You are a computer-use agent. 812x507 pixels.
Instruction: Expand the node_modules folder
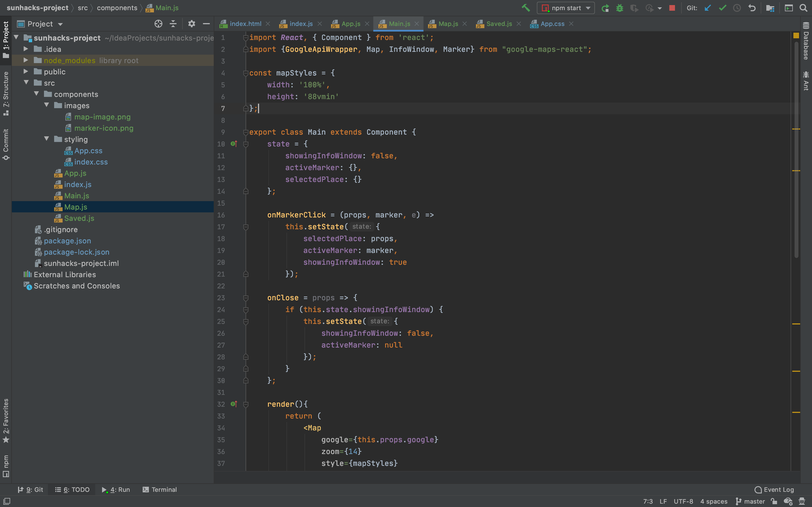point(26,60)
